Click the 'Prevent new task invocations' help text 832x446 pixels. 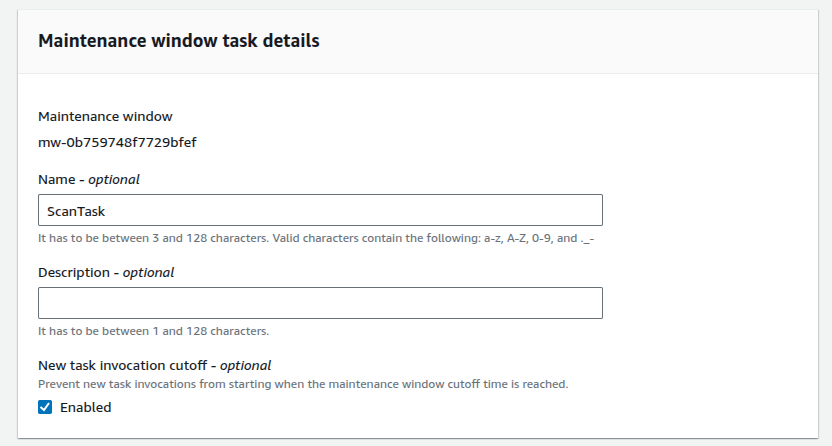tap(303, 384)
